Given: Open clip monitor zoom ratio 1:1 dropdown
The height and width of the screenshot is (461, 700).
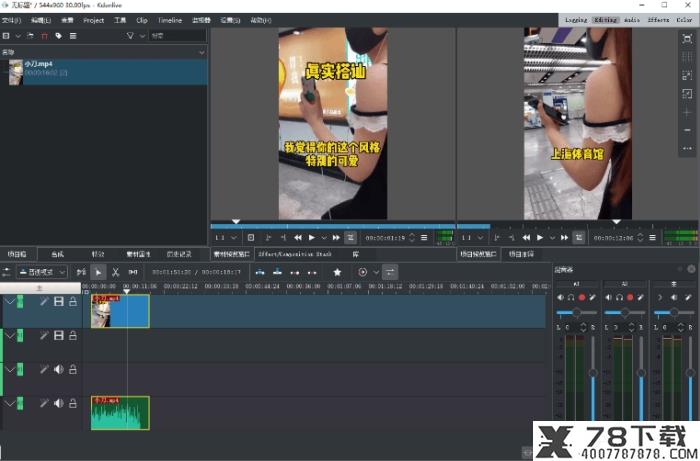Looking at the screenshot, I should 226,237.
